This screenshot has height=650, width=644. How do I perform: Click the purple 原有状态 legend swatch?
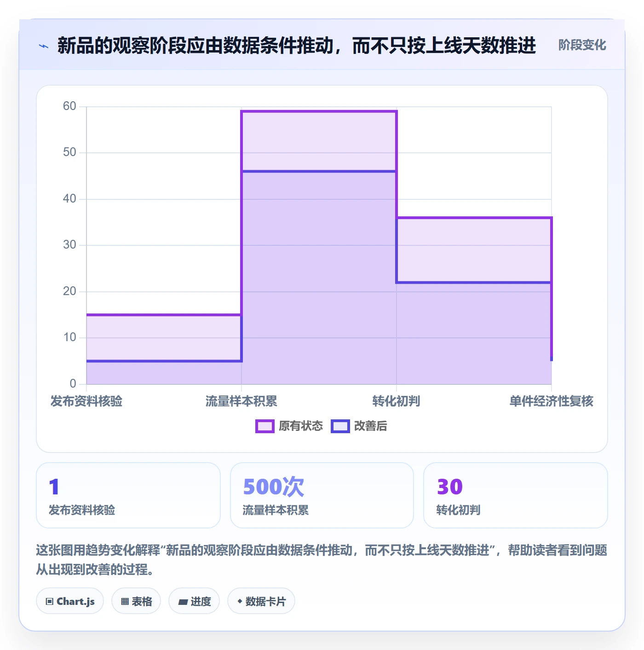(265, 426)
